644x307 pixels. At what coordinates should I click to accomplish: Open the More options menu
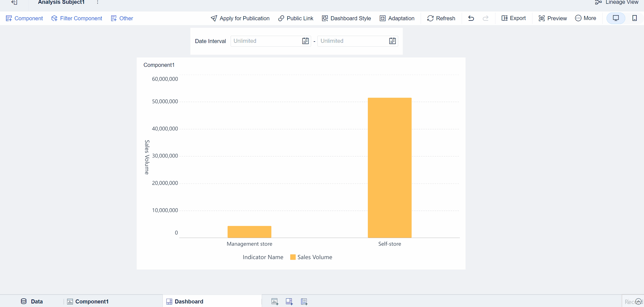(x=586, y=18)
